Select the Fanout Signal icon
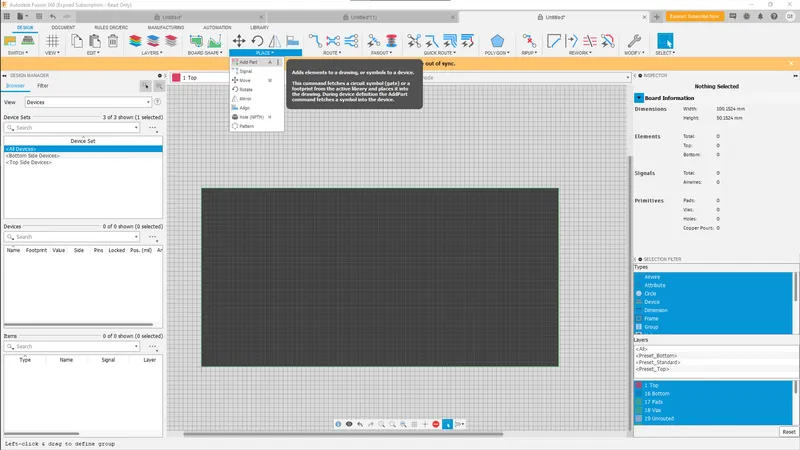The image size is (800, 450). point(373,41)
